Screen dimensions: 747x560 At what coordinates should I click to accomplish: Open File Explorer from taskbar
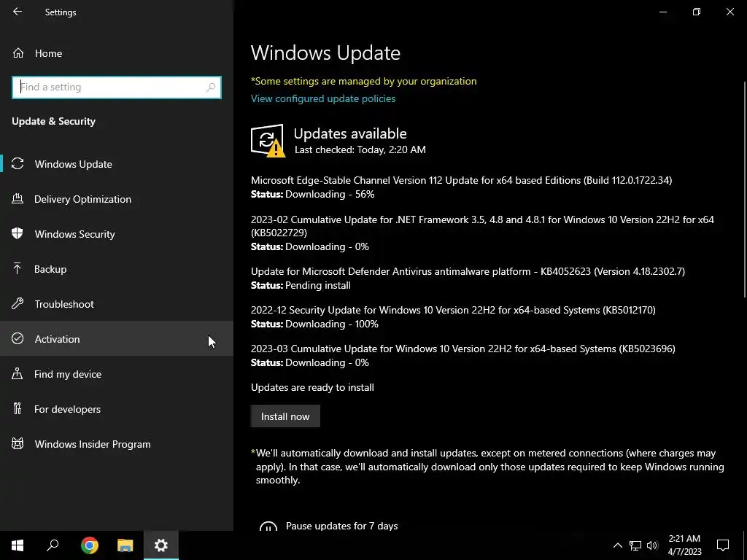coord(125,545)
